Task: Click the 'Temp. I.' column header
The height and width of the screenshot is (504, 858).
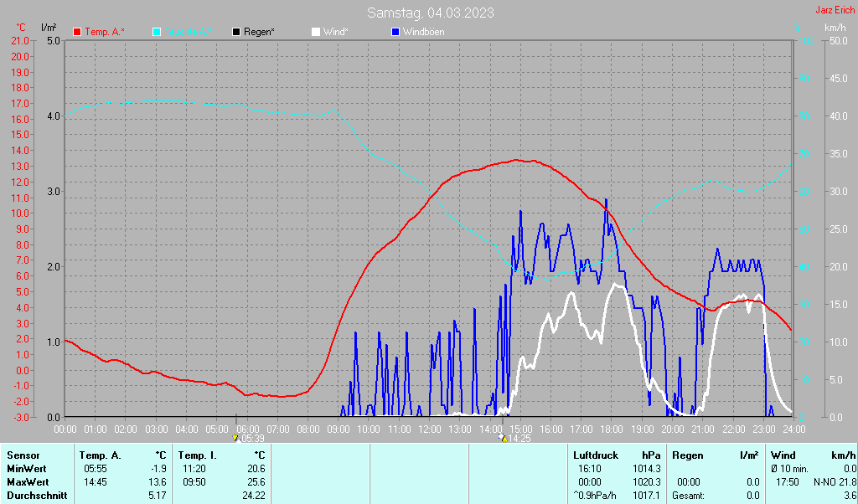Action: (x=198, y=455)
